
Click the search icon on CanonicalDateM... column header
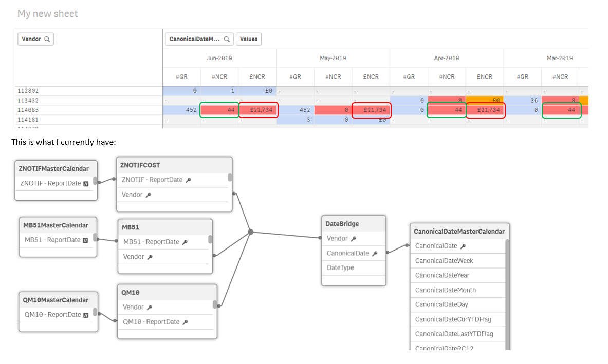point(226,39)
